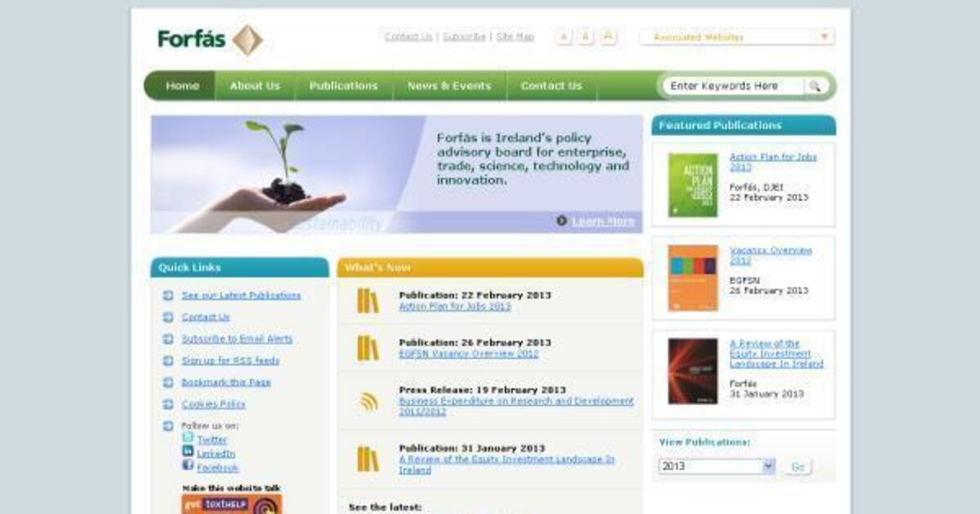The height and width of the screenshot is (514, 980).
Task: Open Action Plan for Jobs 2013 in What's New
Action: [455, 307]
